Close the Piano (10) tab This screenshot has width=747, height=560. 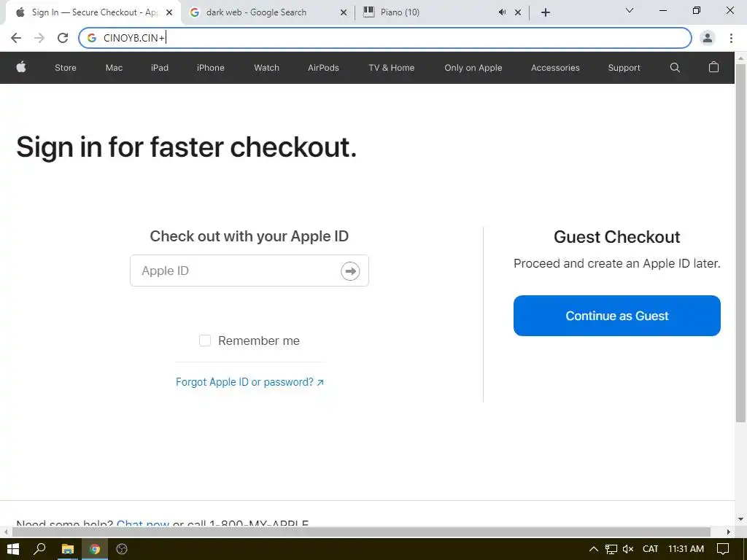pyautogui.click(x=518, y=12)
